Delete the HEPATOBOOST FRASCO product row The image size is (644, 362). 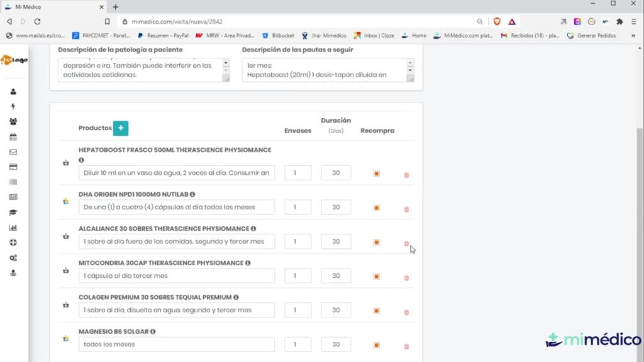[x=407, y=175]
